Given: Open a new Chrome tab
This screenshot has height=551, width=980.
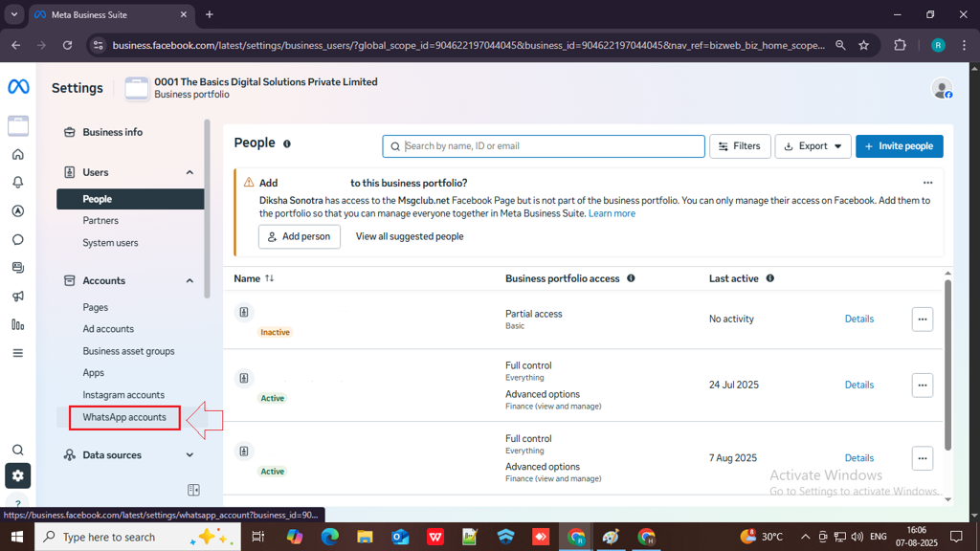Looking at the screenshot, I should [x=210, y=14].
